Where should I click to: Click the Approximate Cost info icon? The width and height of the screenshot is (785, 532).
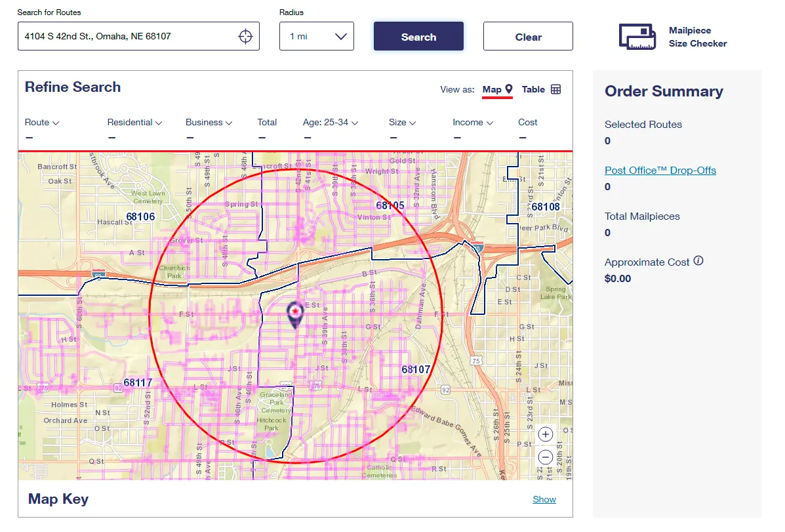[698, 261]
